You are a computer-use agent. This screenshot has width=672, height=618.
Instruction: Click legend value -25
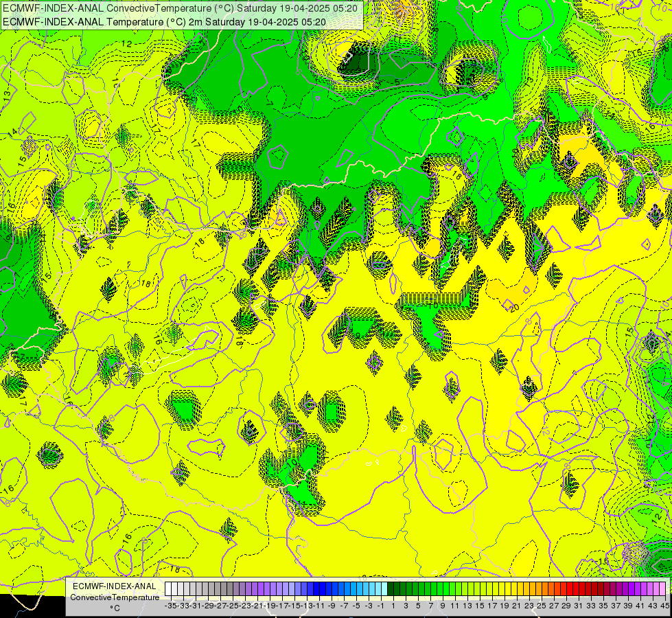point(232,606)
